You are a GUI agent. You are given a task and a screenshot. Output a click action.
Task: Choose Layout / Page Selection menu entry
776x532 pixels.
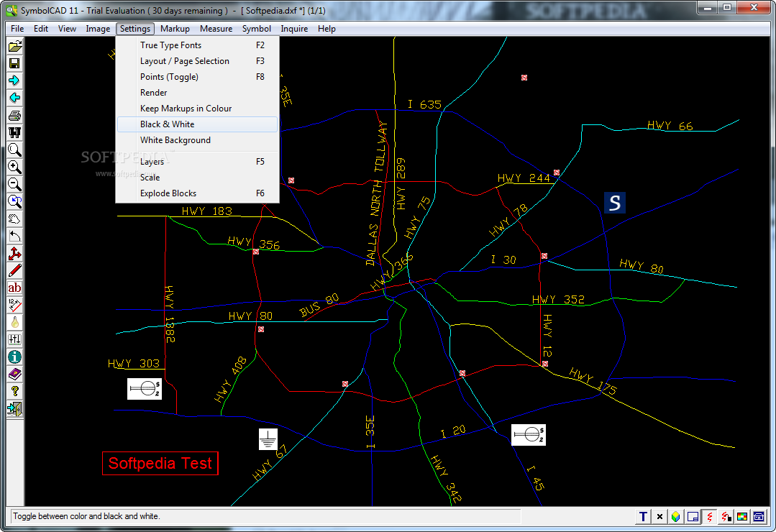click(198, 61)
